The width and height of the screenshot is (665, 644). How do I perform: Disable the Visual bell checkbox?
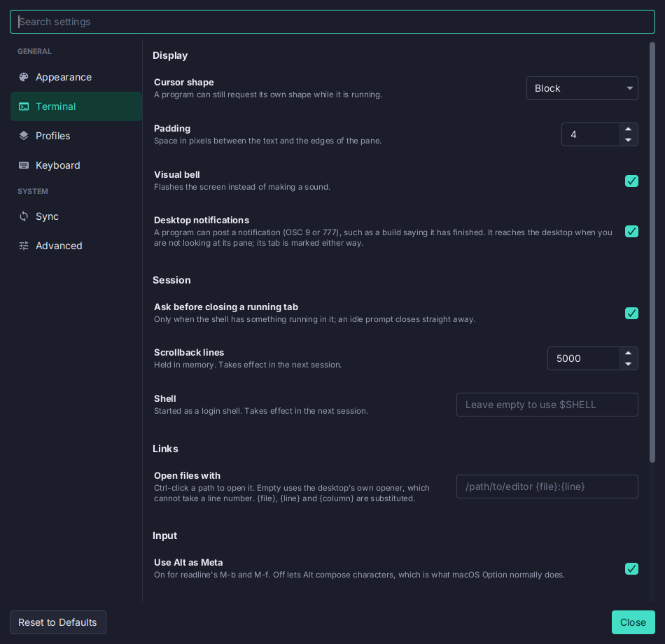point(631,181)
